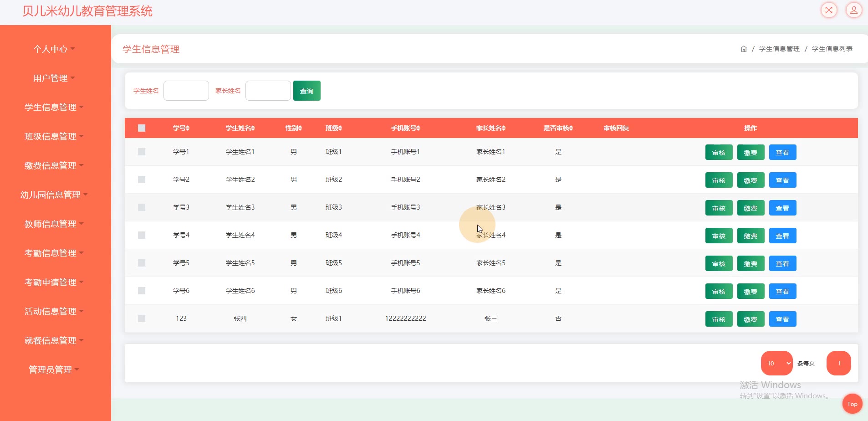
Task: Sort table by 性别 column arrows
Action: click(300, 128)
